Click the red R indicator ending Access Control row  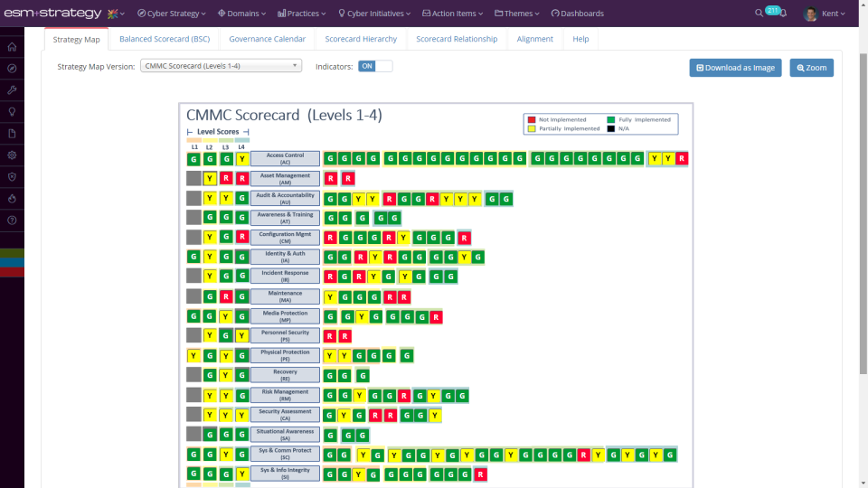682,159
